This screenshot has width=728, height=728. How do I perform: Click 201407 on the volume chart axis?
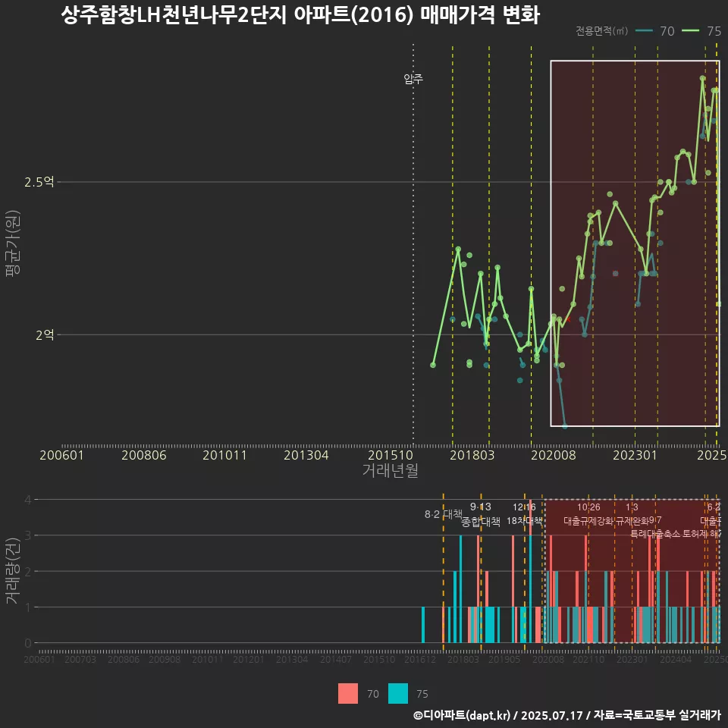(x=336, y=659)
